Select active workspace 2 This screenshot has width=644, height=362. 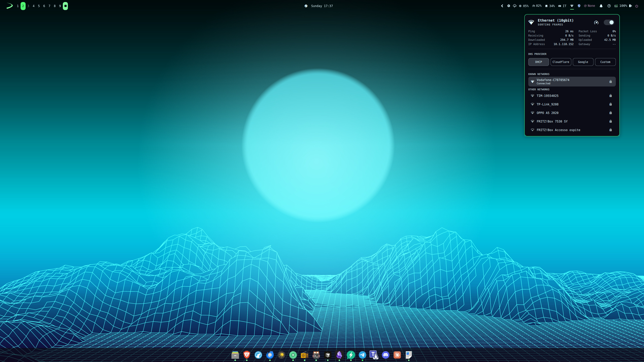coord(23,6)
